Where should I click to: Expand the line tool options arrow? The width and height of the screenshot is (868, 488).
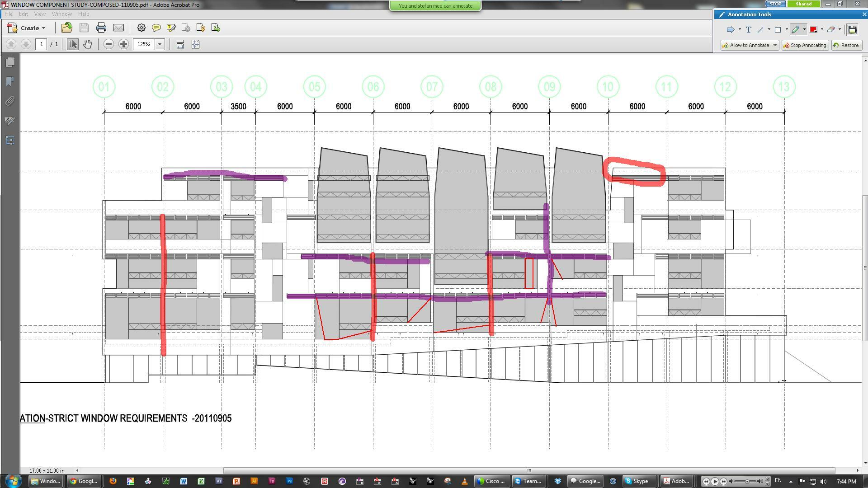[769, 30]
